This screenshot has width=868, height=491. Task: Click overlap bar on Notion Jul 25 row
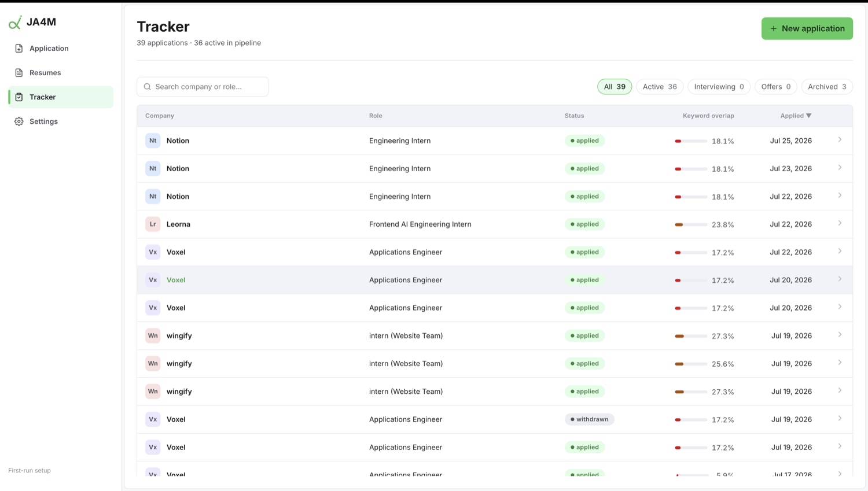691,141
